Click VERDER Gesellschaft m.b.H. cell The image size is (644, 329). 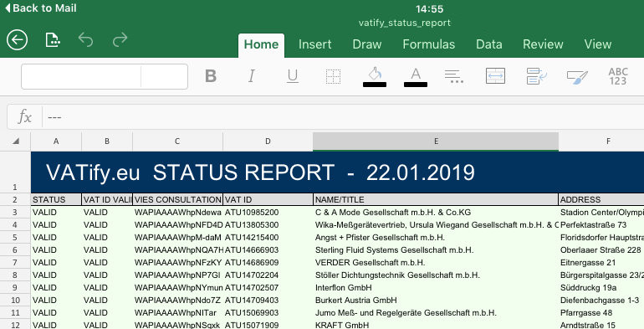click(x=436, y=262)
